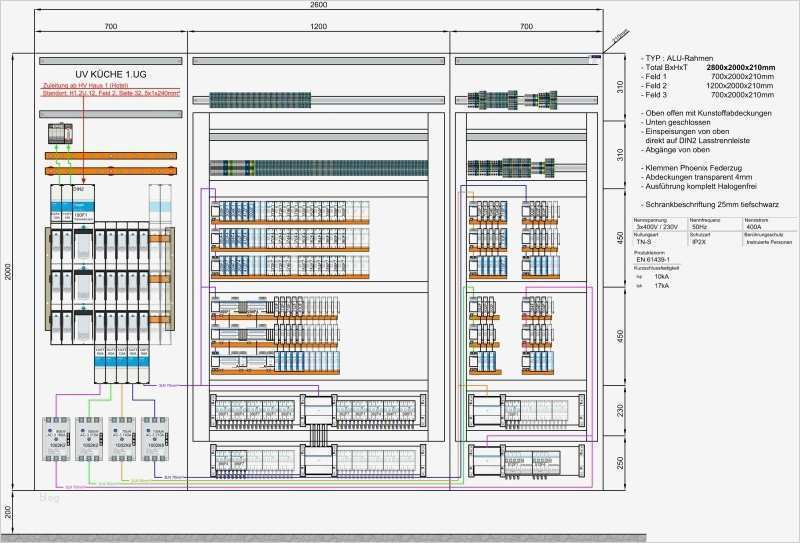Click the network type value 'TN-S'
Screen dimensions: 800x543
click(x=644, y=242)
